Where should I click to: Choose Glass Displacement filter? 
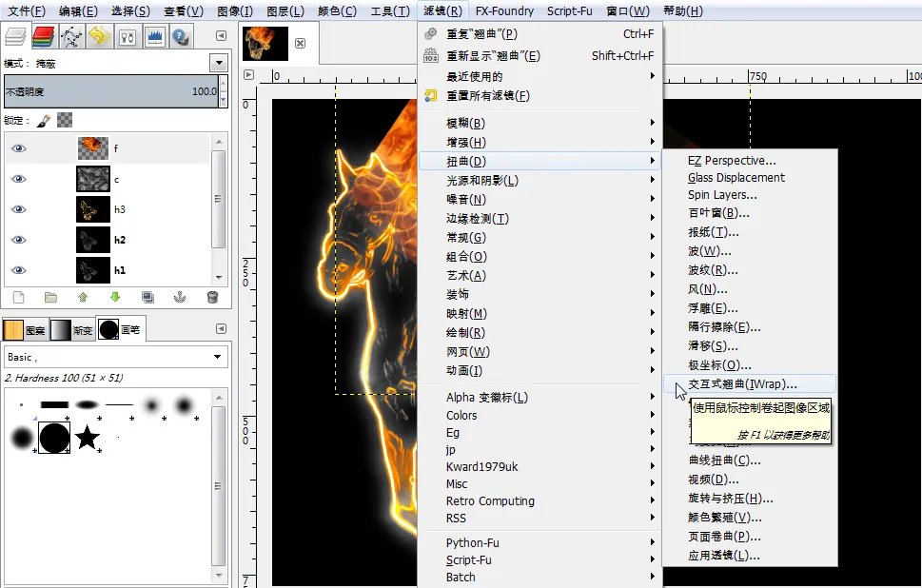750,178
